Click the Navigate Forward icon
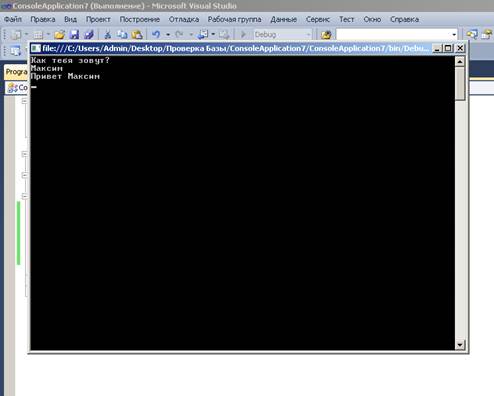Viewport: 494px width, 396px height. point(224,34)
